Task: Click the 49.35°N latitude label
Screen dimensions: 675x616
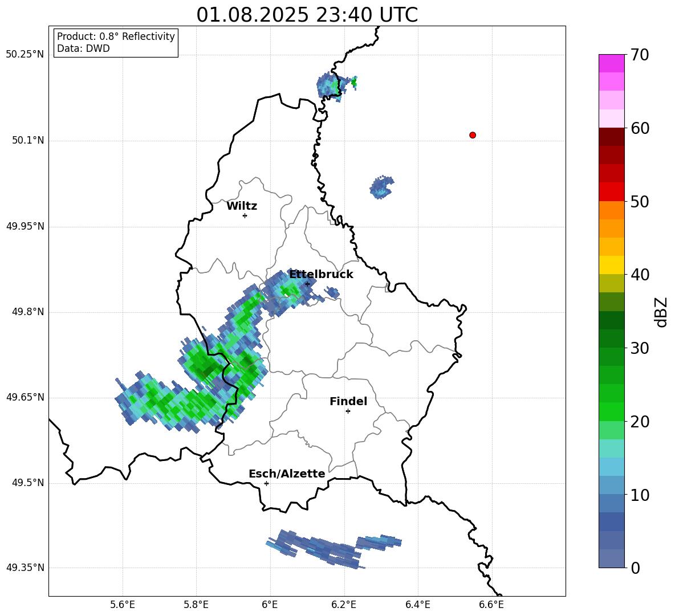Action: pos(25,568)
